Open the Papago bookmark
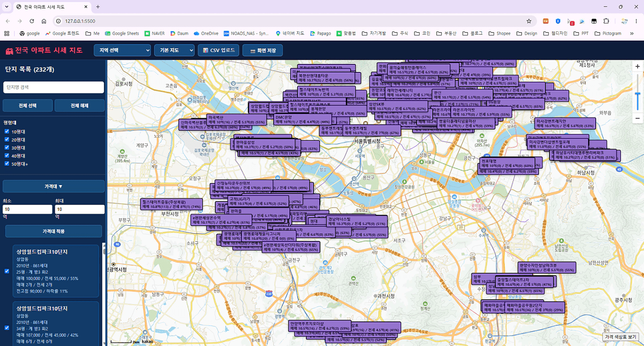Image resolution: width=644 pixels, height=346 pixels. click(320, 33)
